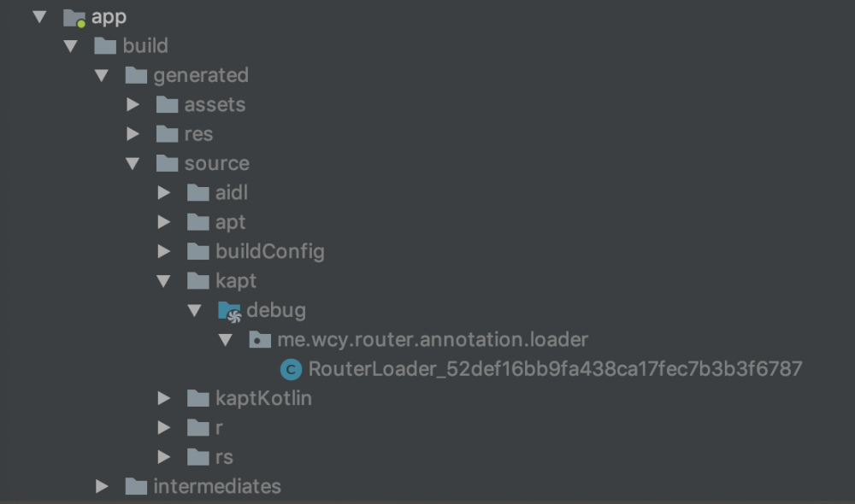Expand the res folder arrow
855x504 pixels.
click(x=133, y=134)
